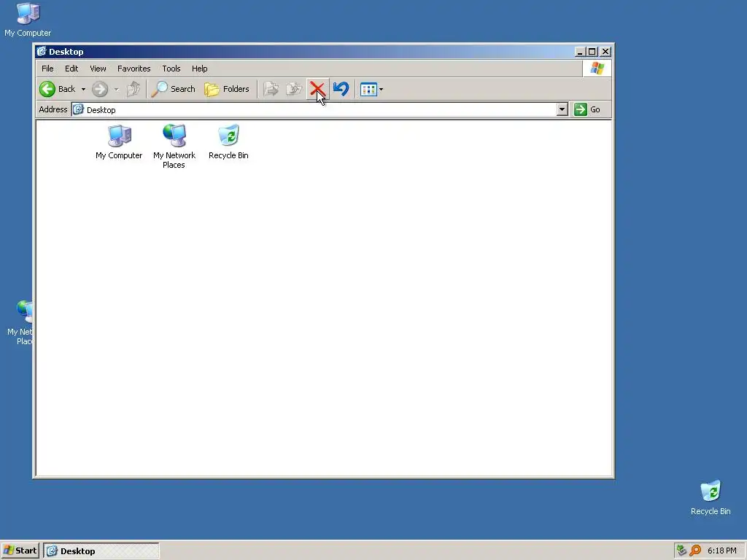Open the Edit menu
747x560 pixels.
tap(71, 69)
